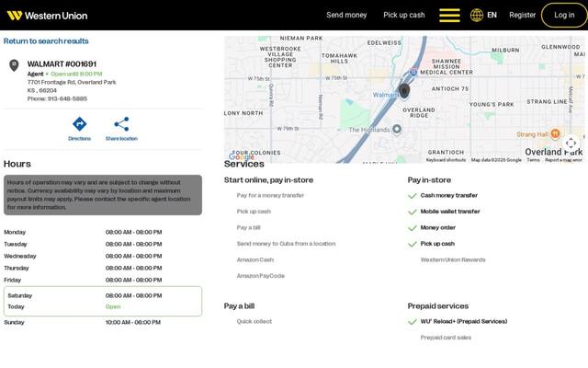Viewport: 588px width, 368px height.
Task: Click Report a map error link
Action: click(563, 160)
